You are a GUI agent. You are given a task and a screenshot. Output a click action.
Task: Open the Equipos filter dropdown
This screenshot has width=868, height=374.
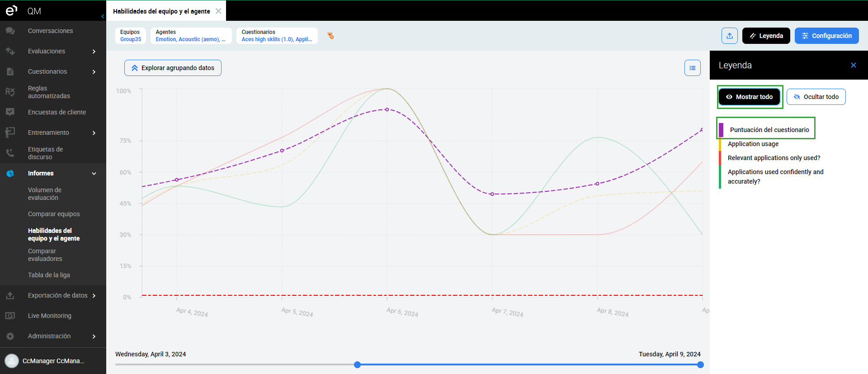(x=131, y=36)
